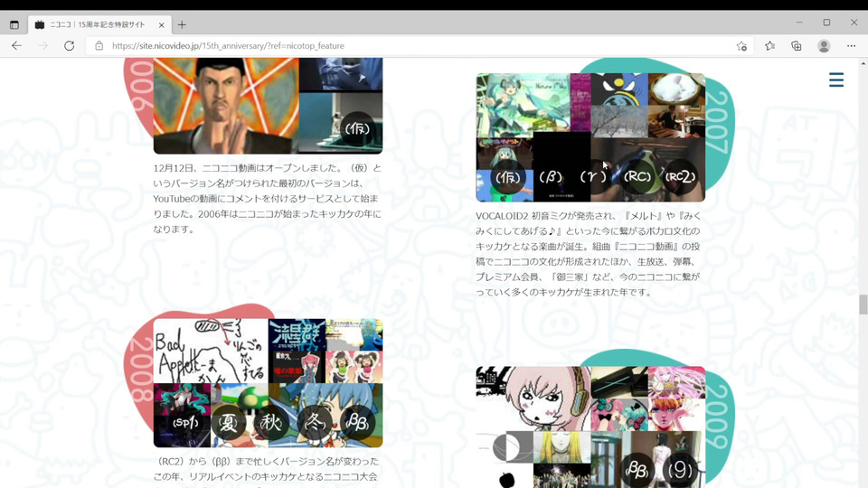
Task: Open the browser profile menu
Action: (x=824, y=46)
